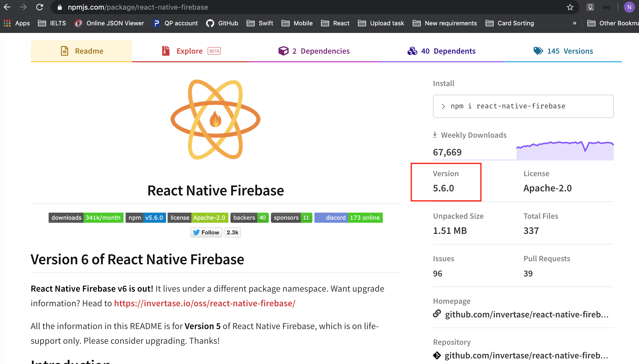Click the Readme document icon

click(64, 51)
